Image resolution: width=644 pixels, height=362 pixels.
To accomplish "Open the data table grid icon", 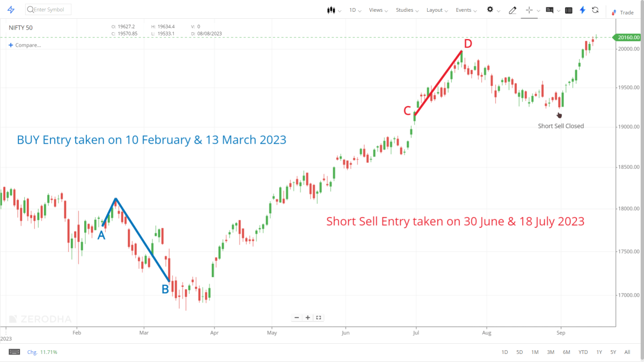I will pyautogui.click(x=568, y=10).
